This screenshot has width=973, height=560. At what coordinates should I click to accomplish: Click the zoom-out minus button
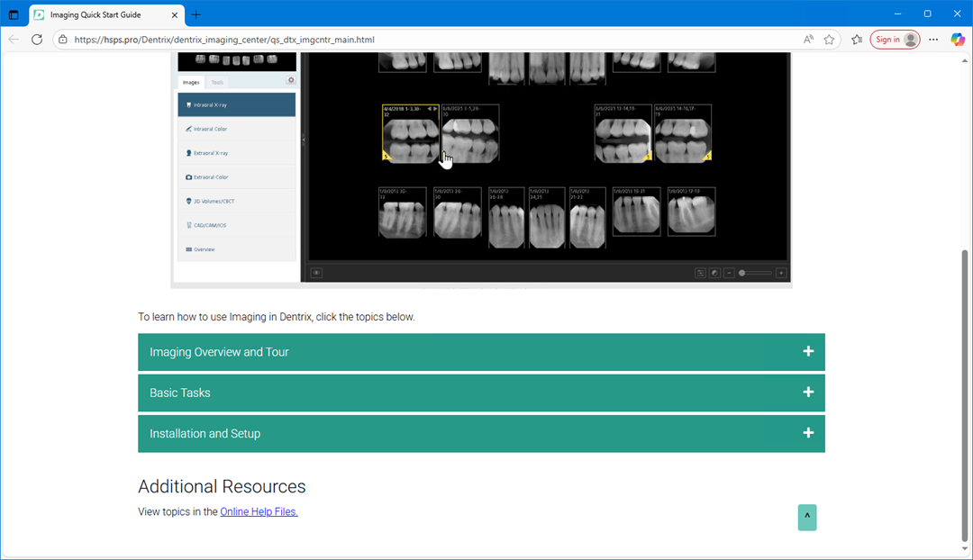point(729,273)
